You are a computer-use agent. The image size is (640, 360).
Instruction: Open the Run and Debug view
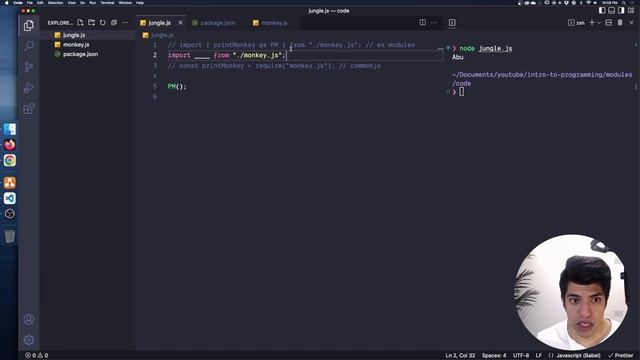29,87
